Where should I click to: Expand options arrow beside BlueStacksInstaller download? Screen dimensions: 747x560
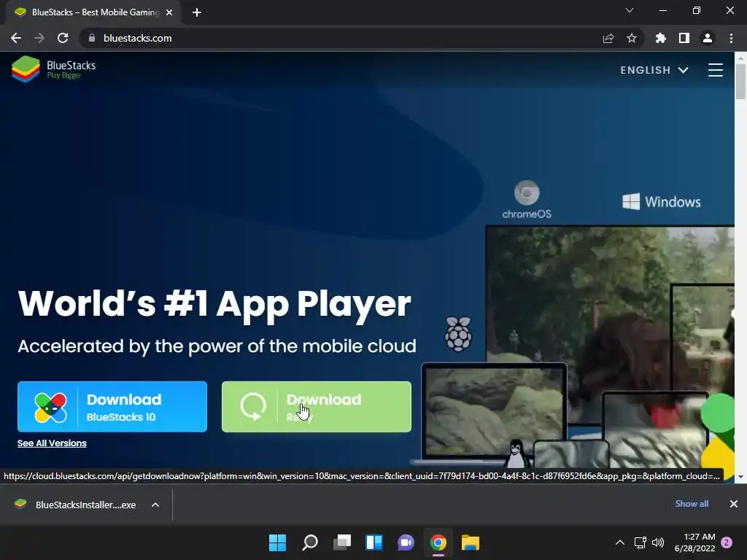tap(155, 505)
